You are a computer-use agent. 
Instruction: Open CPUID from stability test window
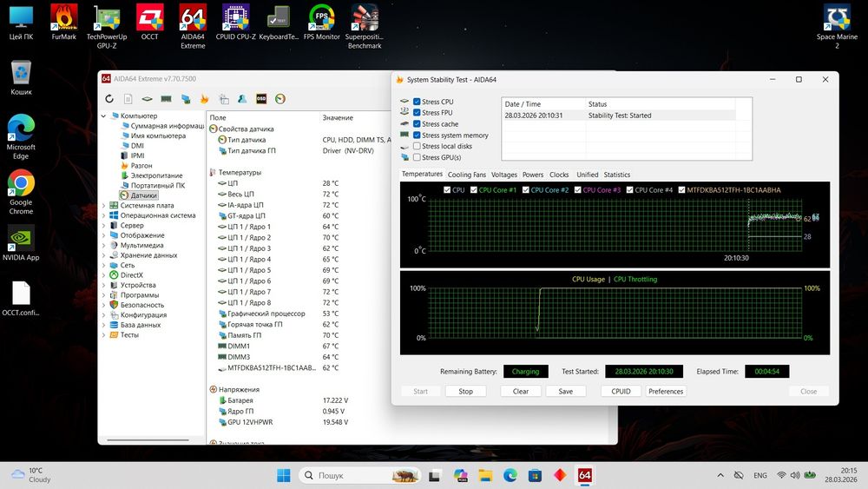(x=621, y=391)
